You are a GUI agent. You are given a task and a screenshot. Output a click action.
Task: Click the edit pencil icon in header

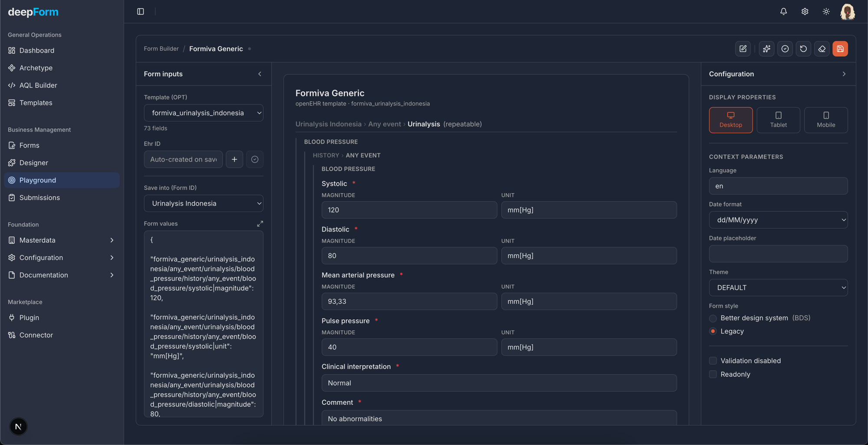[x=743, y=49]
